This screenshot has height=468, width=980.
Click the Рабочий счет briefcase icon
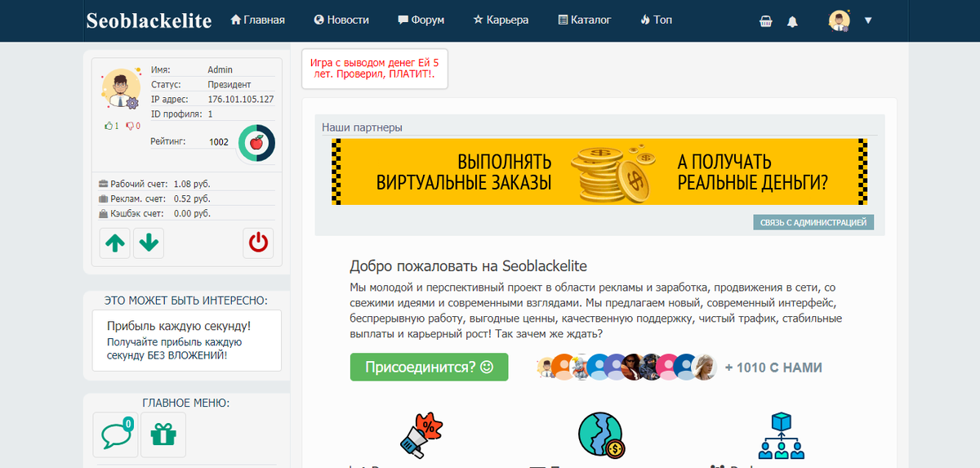[x=103, y=184]
